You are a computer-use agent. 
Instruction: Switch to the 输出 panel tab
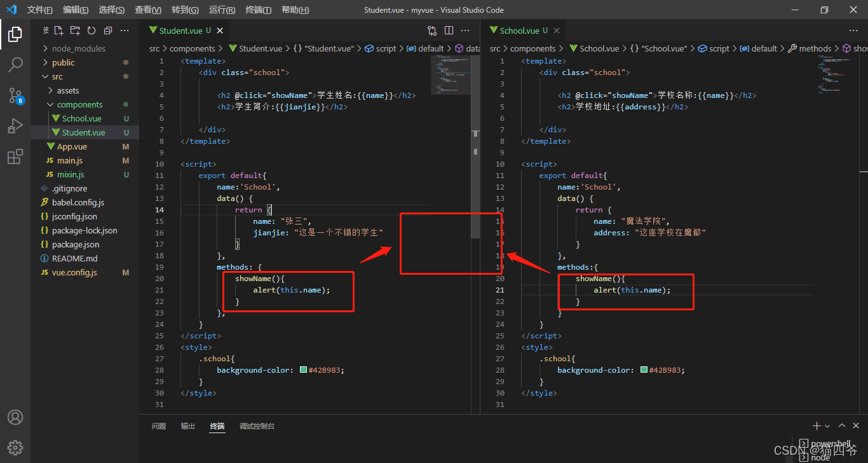[188, 426]
